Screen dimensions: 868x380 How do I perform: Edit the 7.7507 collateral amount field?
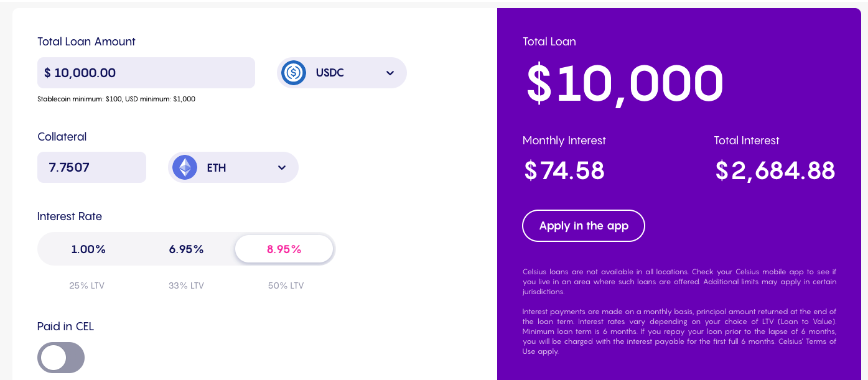[x=91, y=167]
